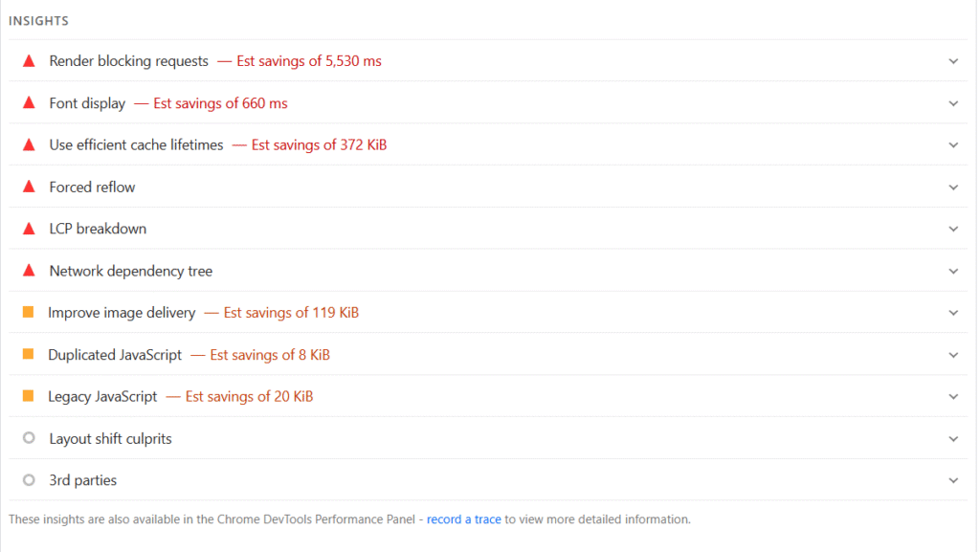Click red triangle icon beside Forced reflow

click(29, 187)
